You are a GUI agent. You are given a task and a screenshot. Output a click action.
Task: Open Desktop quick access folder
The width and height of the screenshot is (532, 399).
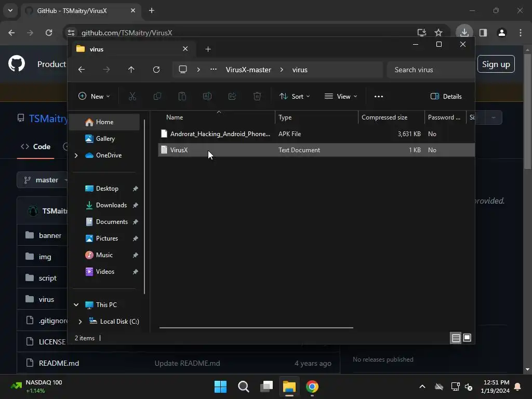tap(104, 188)
